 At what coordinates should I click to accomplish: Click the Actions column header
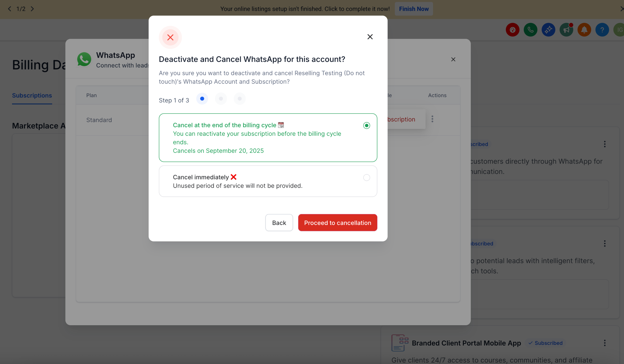click(x=437, y=95)
